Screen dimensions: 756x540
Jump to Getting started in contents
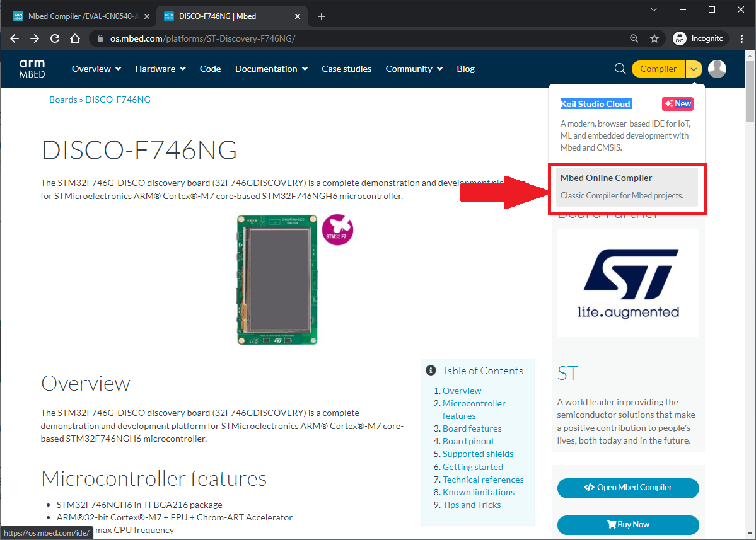472,467
